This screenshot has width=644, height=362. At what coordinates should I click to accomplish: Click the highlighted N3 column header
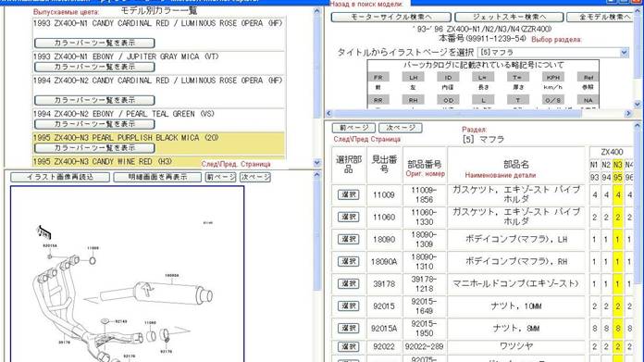(617, 165)
